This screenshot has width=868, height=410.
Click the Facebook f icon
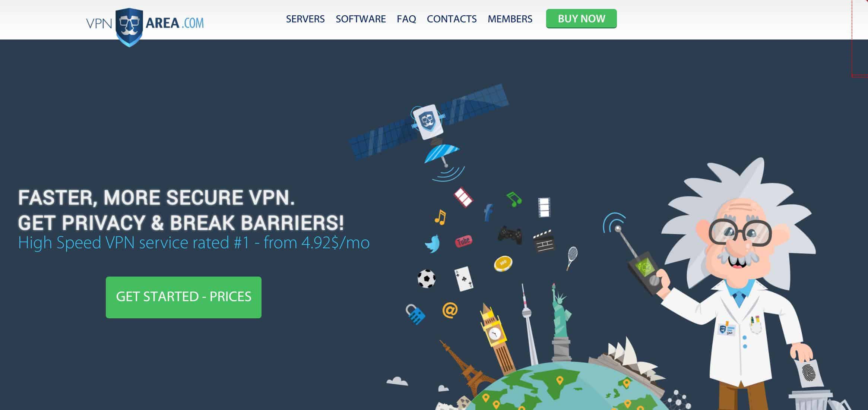(488, 212)
